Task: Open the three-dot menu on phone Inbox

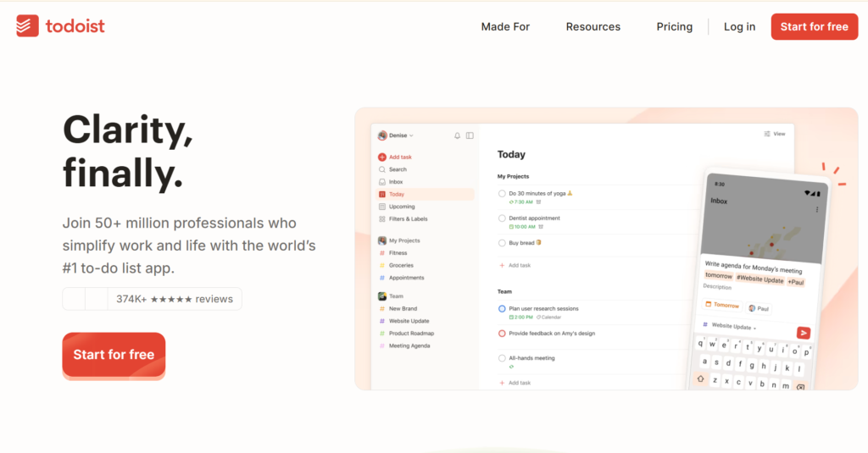Action: (817, 209)
